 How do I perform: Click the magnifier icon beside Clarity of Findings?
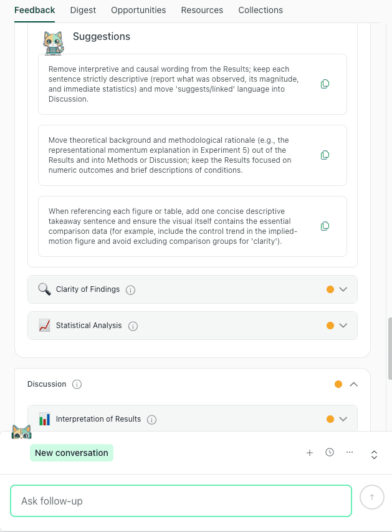point(44,289)
